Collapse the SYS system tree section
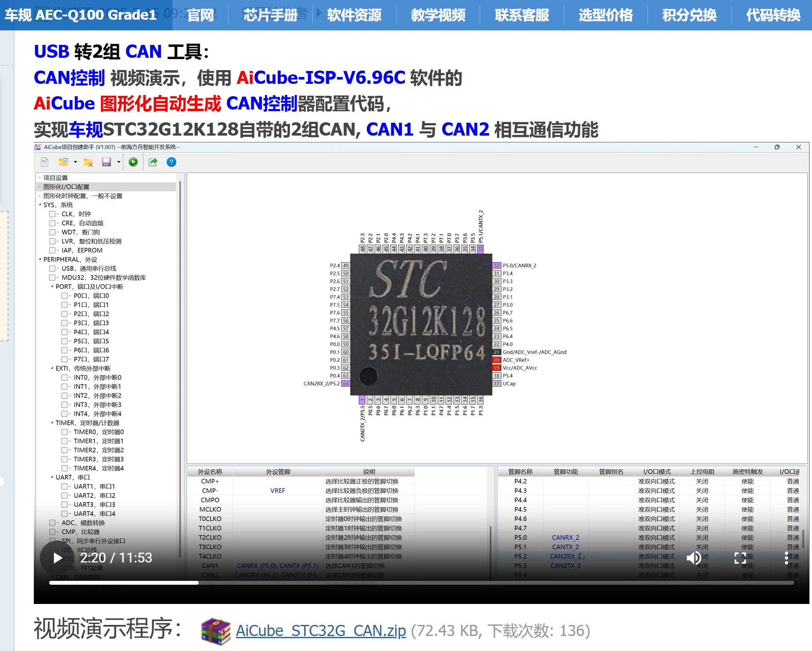812x651 pixels. [40, 204]
